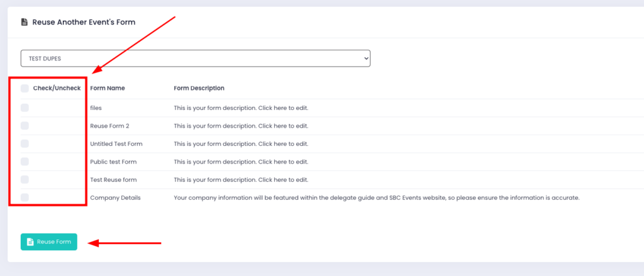Click the 'Untitled Test Form' name

click(x=116, y=144)
